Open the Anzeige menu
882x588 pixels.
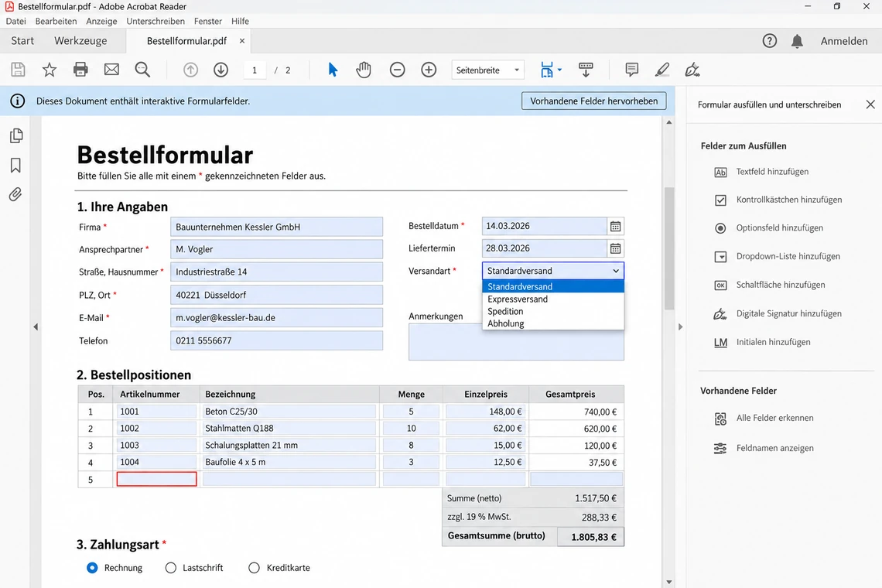(x=102, y=22)
